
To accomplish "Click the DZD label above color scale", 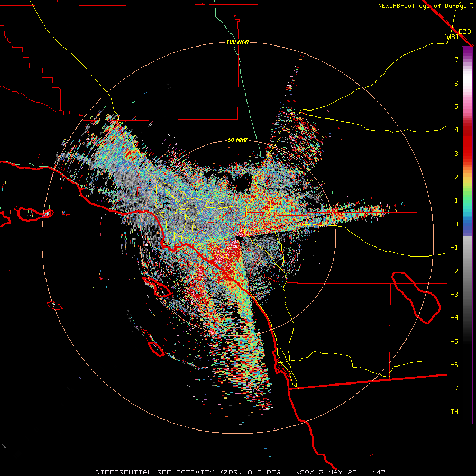I will [464, 32].
